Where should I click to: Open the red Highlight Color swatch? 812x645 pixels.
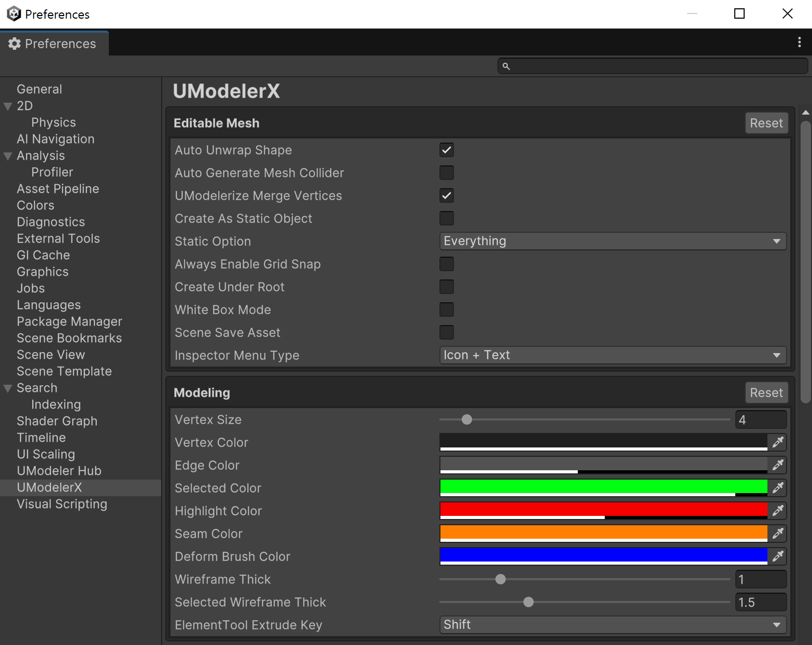[604, 511]
